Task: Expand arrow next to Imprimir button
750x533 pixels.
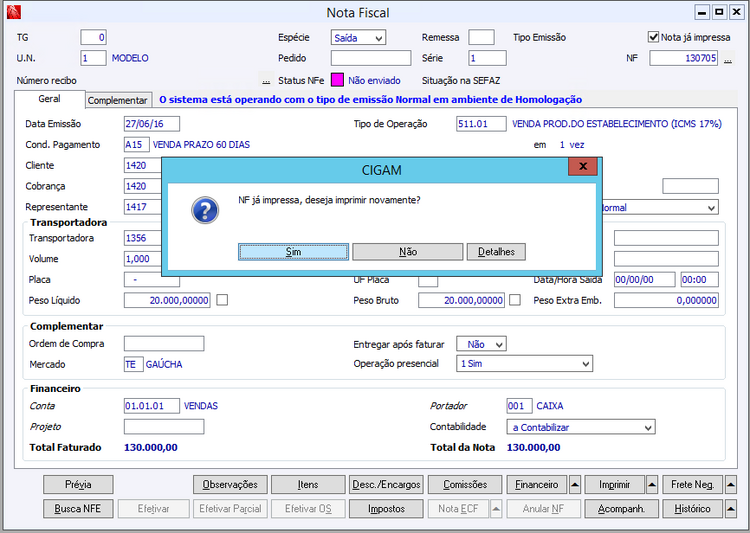Action: click(652, 485)
